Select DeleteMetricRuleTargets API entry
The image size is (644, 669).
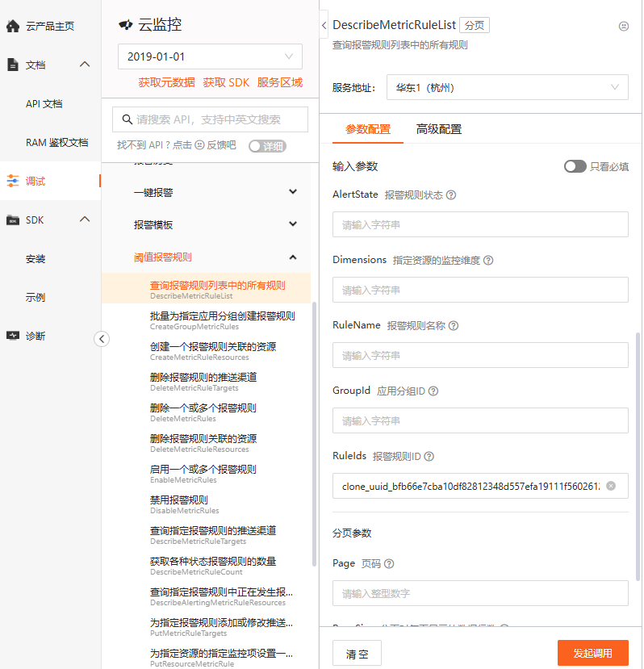click(x=206, y=382)
